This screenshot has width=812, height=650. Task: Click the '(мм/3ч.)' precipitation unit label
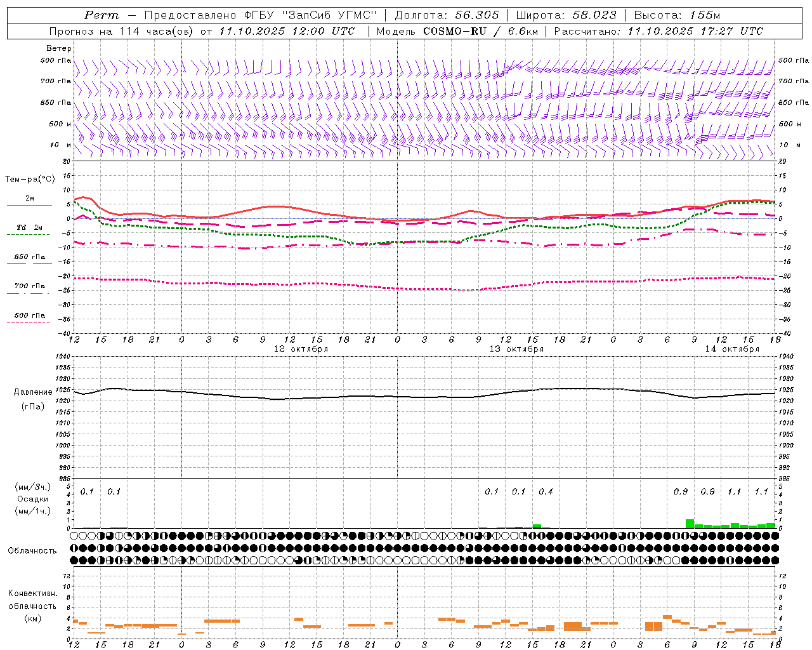33,487
